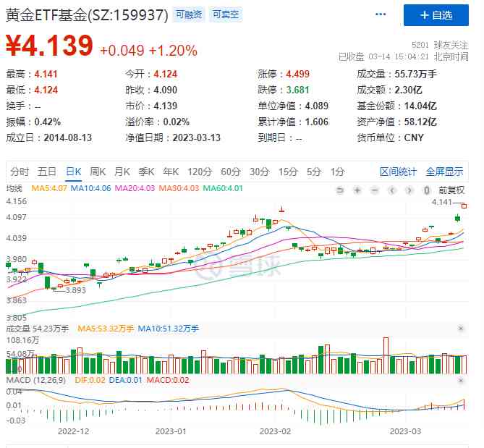Screen dimensions: 484x448
Task: Close the volume indicator panel
Action: (x=461, y=329)
